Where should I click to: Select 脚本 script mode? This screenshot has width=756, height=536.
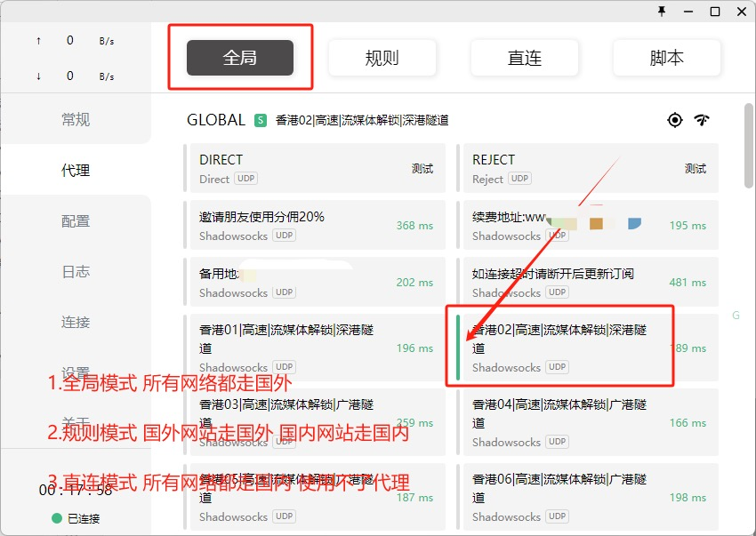(x=667, y=58)
